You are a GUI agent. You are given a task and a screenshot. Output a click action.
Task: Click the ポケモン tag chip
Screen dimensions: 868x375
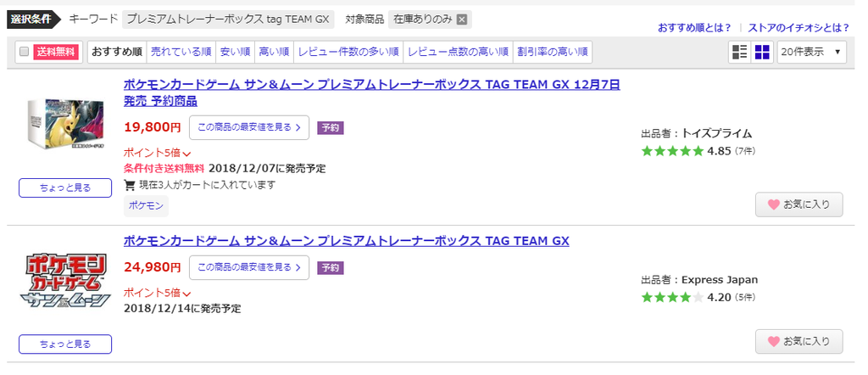[x=146, y=205]
